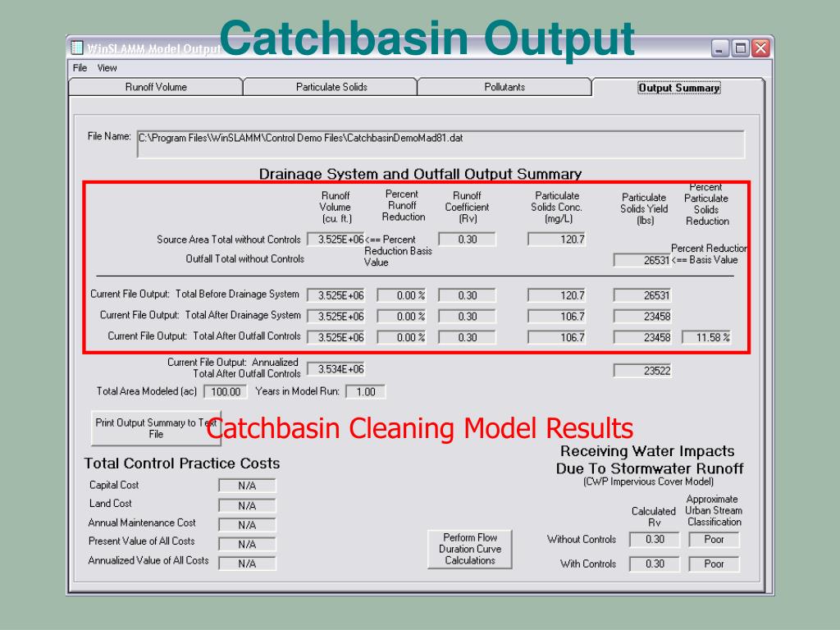Click 'Total After Drainage System' row label
This screenshot has width=840, height=630.
[x=243, y=315]
